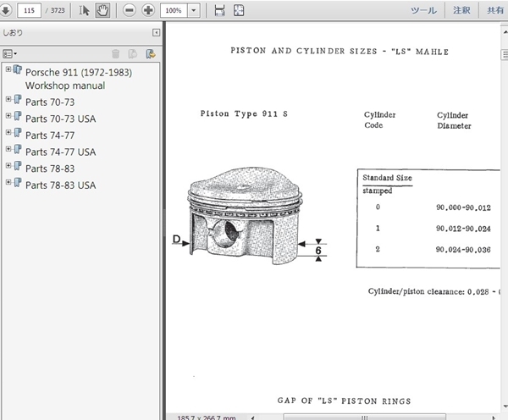Screen dimensions: 508x420
Task: Click horizontal scrollbar thumb under document
Action: tap(364, 417)
